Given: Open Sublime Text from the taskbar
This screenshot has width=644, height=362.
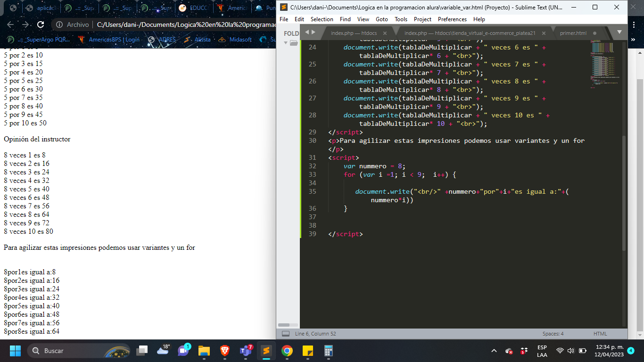Looking at the screenshot, I should 266,351.
